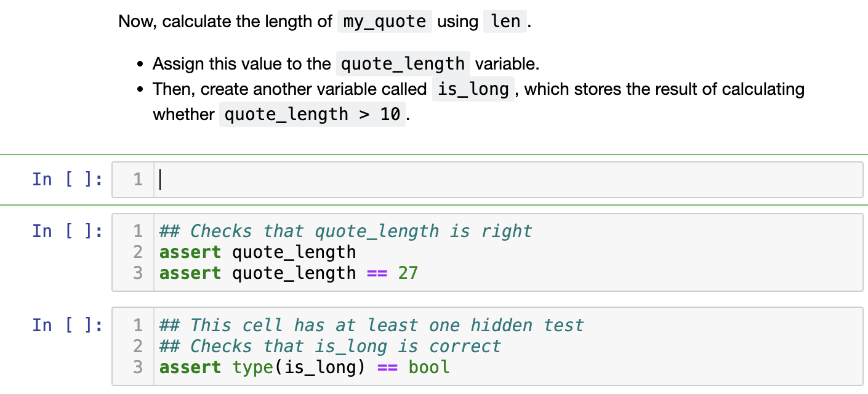This screenshot has width=868, height=394.
Task: Click line number 2 in is_long test cell
Action: [x=137, y=346]
